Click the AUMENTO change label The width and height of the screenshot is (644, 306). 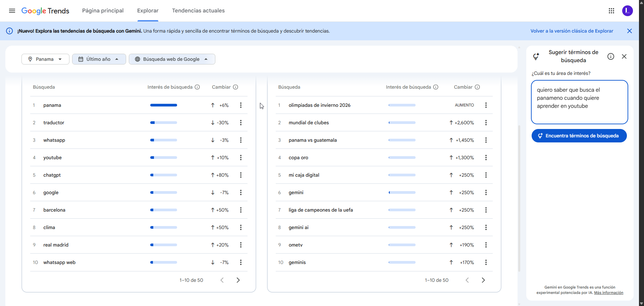[464, 105]
